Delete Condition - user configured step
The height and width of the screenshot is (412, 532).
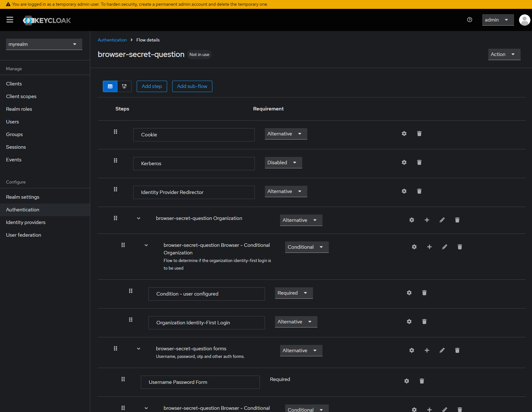[x=424, y=293]
